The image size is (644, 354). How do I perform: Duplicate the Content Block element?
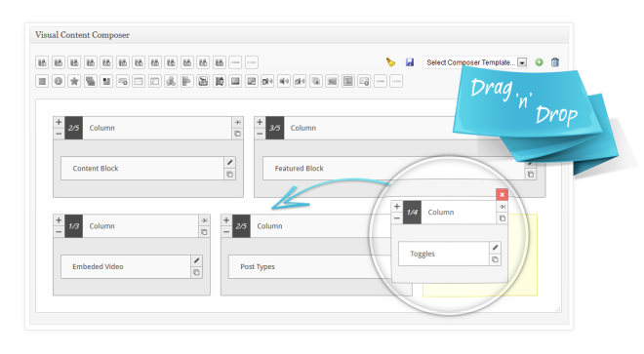tap(230, 175)
